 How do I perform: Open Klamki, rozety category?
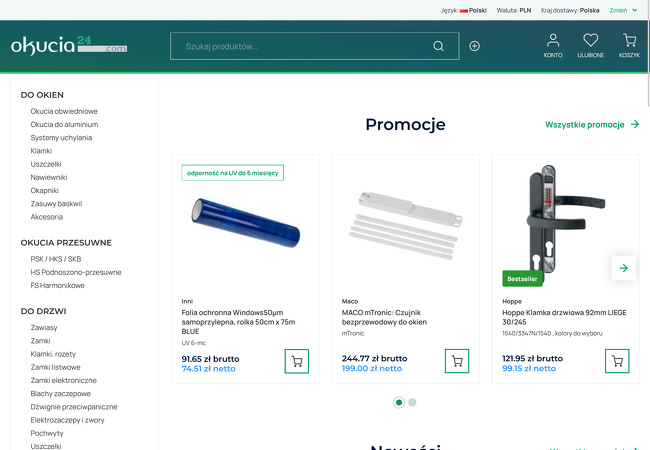click(x=53, y=354)
